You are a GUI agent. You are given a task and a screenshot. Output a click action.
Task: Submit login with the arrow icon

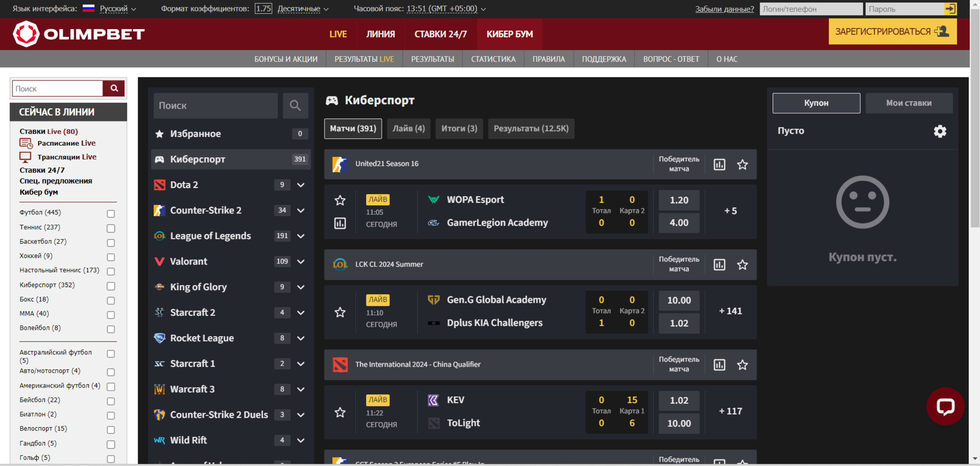951,9
